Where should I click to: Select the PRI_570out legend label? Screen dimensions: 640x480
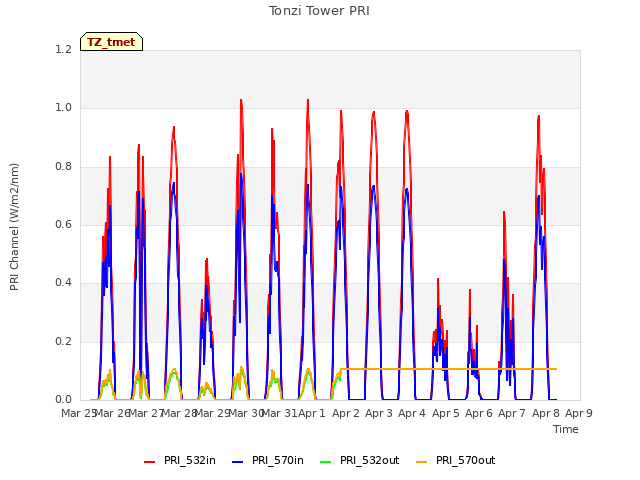[x=466, y=460]
